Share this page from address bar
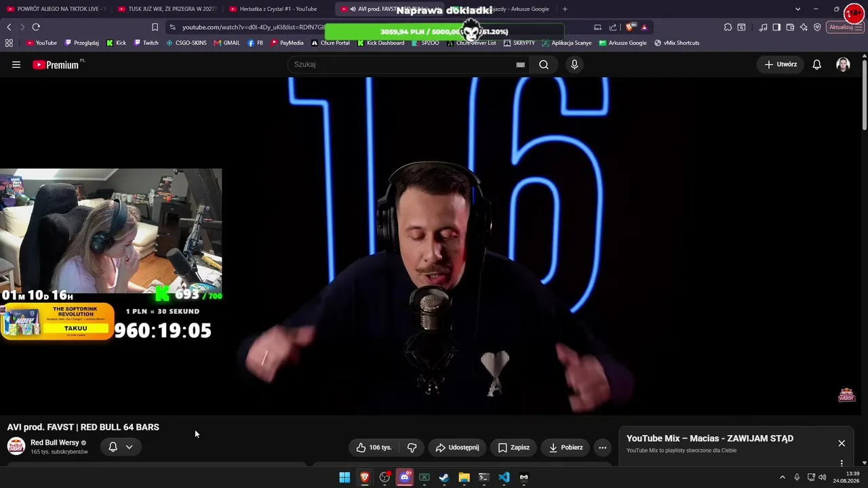The width and height of the screenshot is (868, 488). 613,27
